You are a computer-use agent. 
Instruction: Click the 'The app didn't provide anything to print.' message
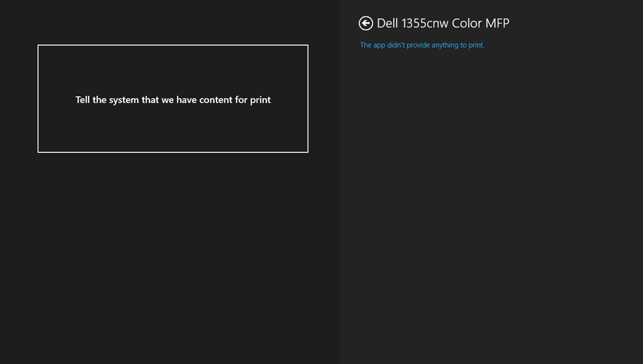tap(422, 45)
